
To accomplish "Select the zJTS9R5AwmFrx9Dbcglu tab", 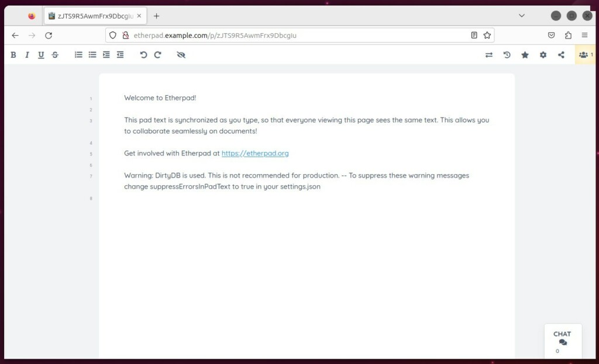I will 95,16.
